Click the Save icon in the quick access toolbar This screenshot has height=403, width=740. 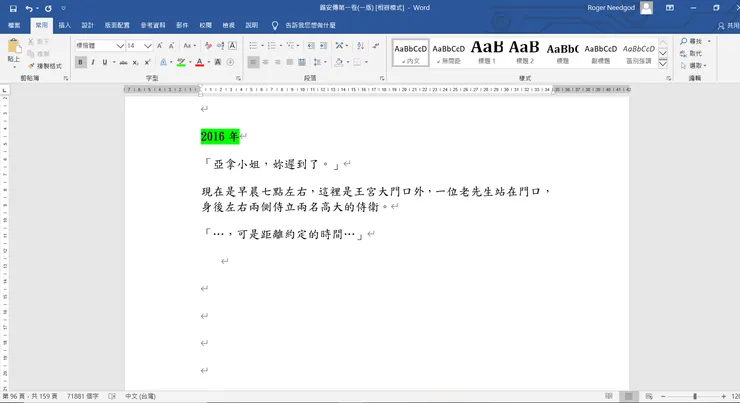point(13,8)
